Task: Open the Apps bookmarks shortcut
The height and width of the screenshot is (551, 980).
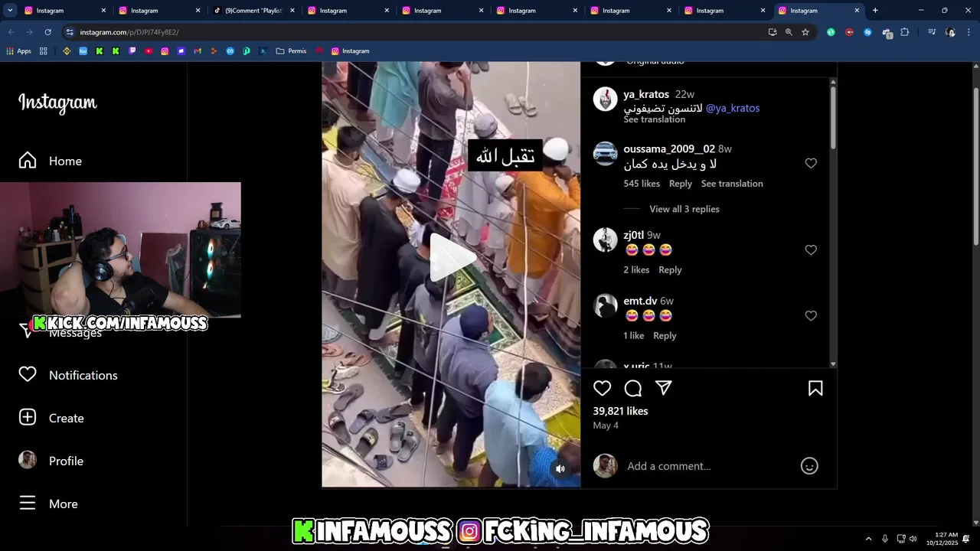Action: (x=19, y=51)
